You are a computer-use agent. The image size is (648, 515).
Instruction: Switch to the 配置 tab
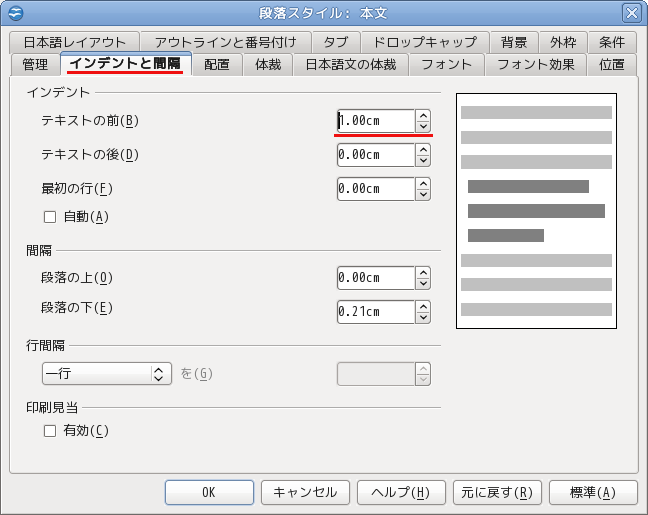tap(217, 64)
